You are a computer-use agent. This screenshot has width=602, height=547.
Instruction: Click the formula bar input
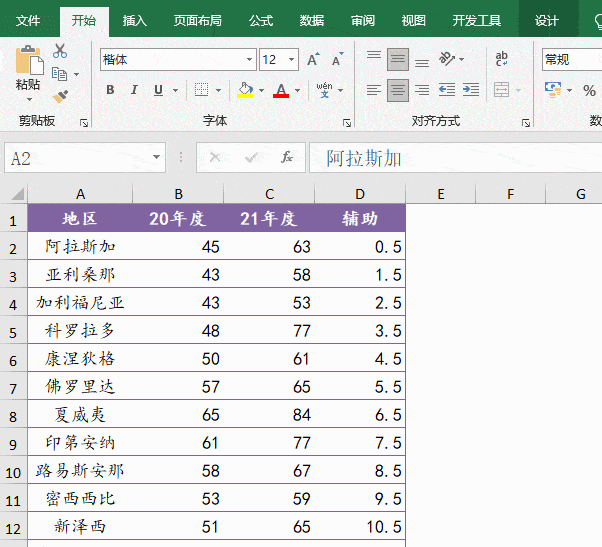(455, 157)
